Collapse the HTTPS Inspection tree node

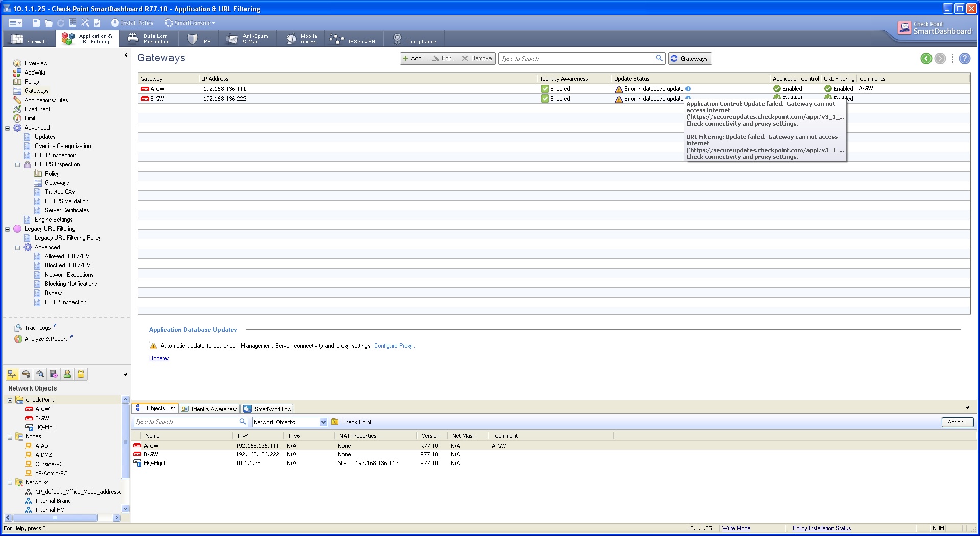(18, 165)
